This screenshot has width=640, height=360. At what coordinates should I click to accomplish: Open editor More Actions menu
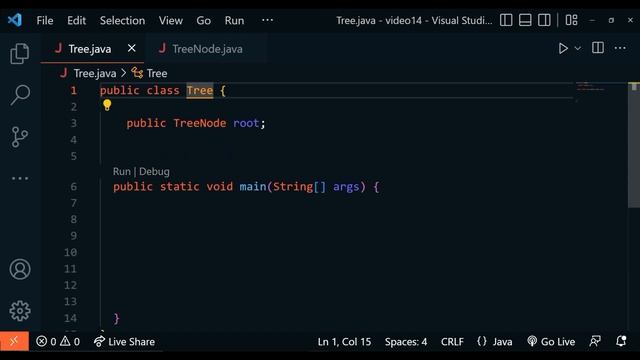620,48
